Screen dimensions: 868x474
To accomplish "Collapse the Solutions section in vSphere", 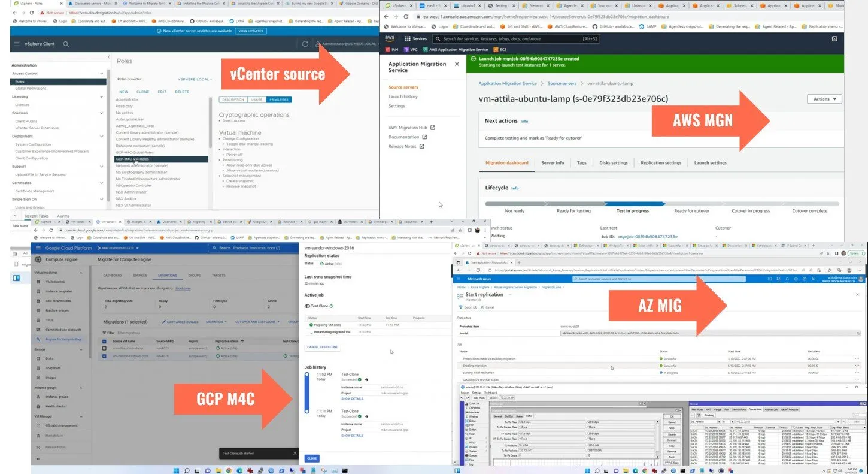I will (102, 113).
